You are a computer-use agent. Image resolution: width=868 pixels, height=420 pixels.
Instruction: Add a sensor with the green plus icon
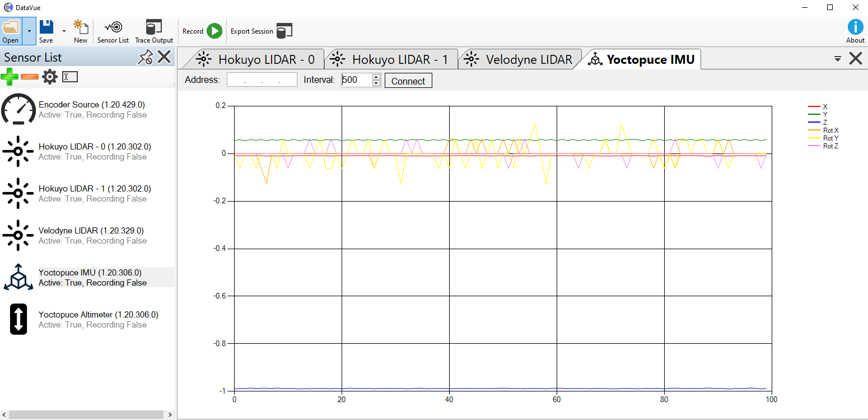tap(9, 77)
